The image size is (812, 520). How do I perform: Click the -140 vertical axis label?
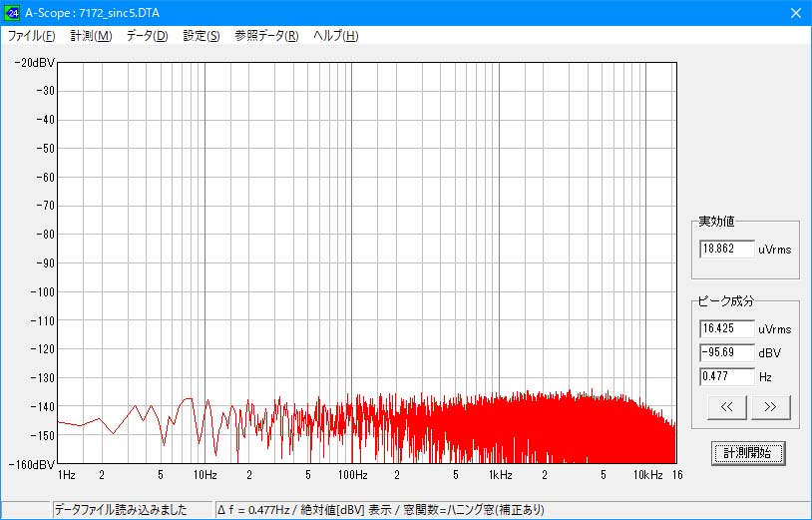click(x=43, y=406)
